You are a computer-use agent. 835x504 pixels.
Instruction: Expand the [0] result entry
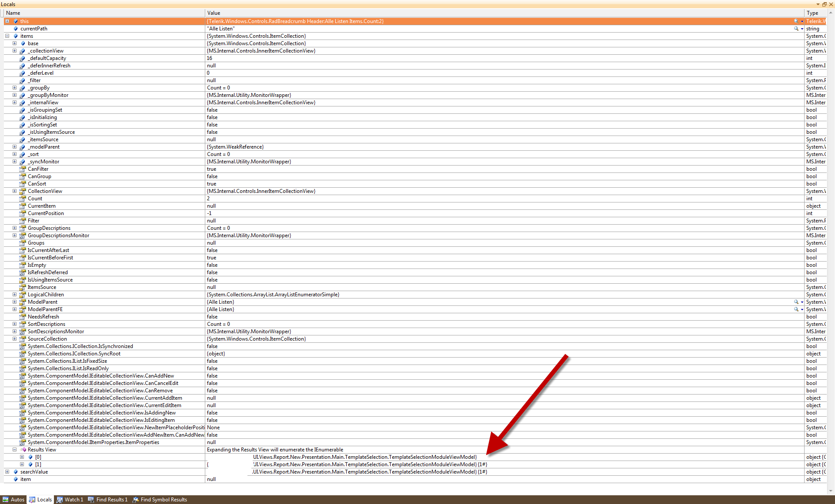coord(22,457)
